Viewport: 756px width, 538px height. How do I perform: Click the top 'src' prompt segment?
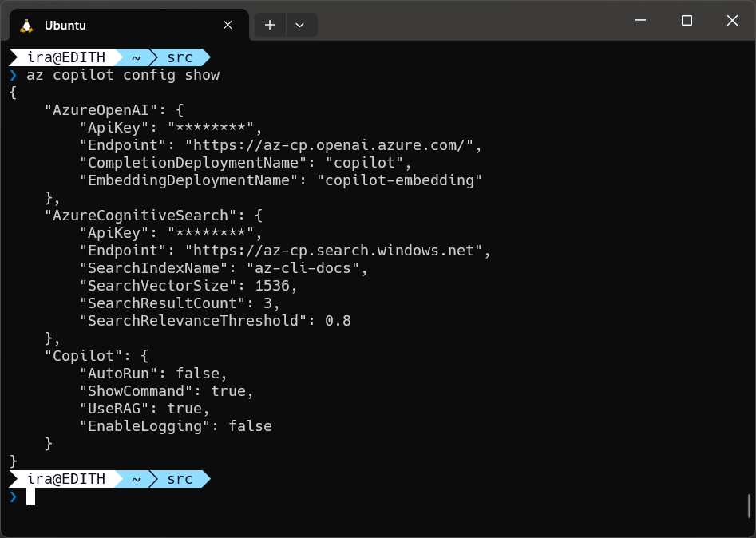click(x=180, y=57)
